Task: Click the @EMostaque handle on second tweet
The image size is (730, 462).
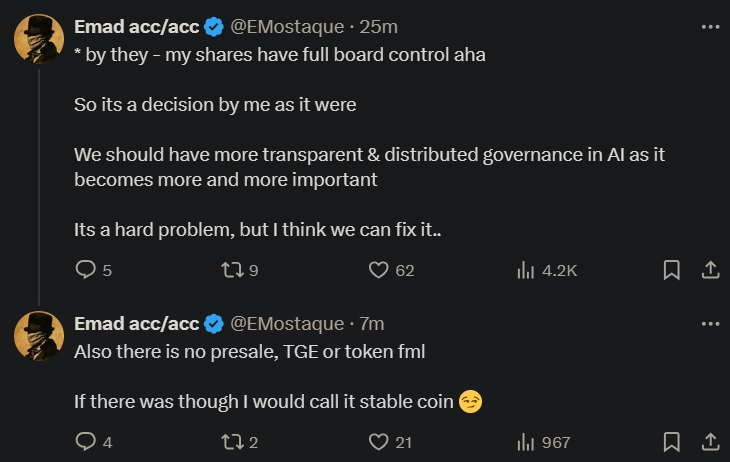Action: [x=288, y=323]
